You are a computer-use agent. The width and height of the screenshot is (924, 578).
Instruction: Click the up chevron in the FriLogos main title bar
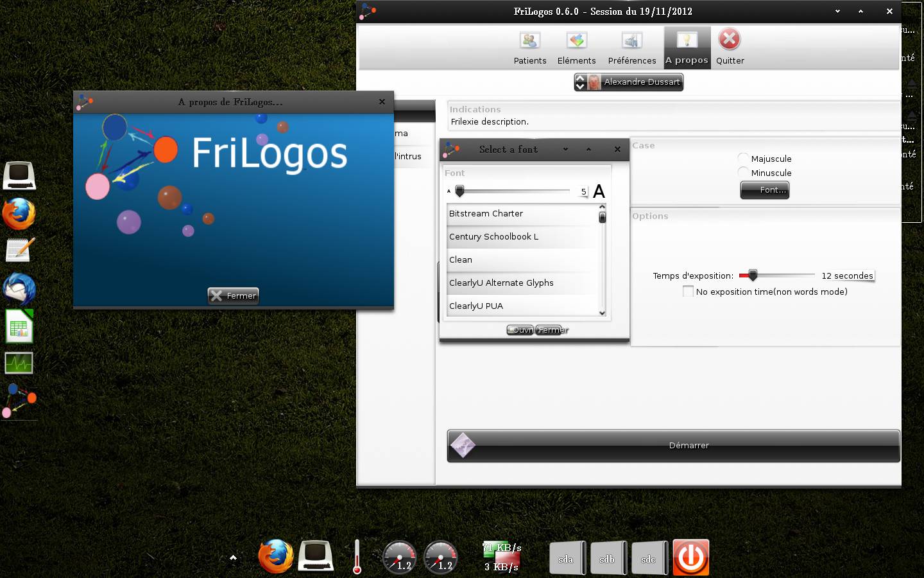click(860, 11)
